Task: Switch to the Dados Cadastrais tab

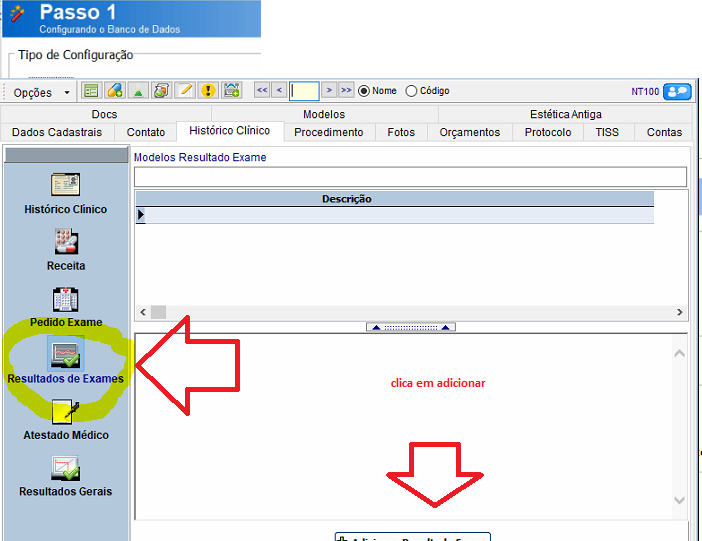Action: click(57, 132)
